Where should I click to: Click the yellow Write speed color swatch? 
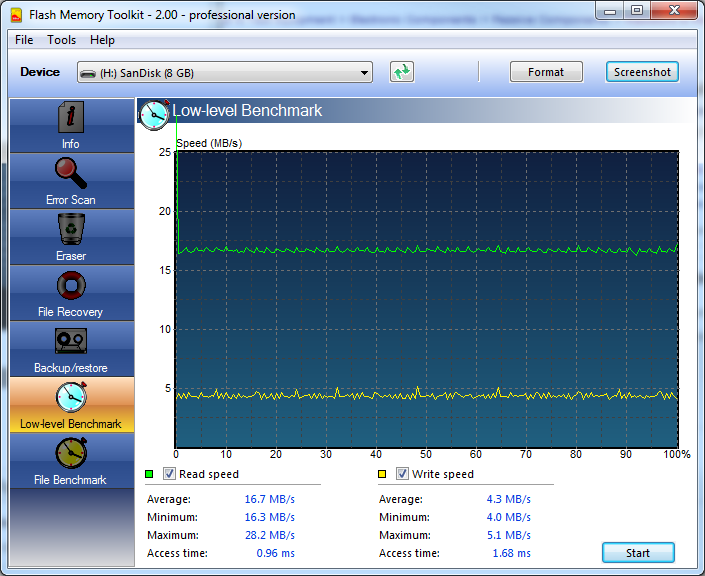pyautogui.click(x=384, y=474)
